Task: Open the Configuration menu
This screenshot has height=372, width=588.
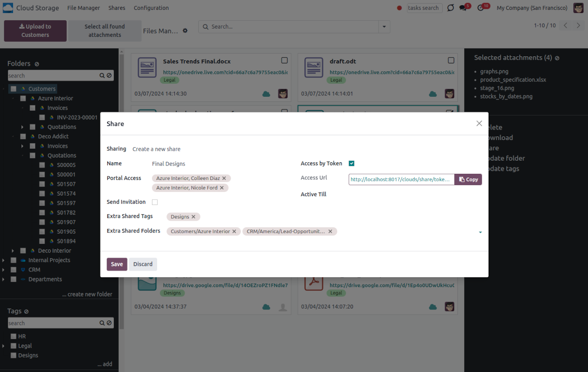Action: (151, 8)
